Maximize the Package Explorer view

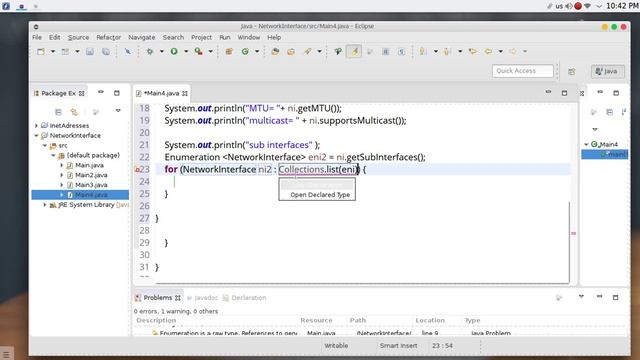pos(117,93)
